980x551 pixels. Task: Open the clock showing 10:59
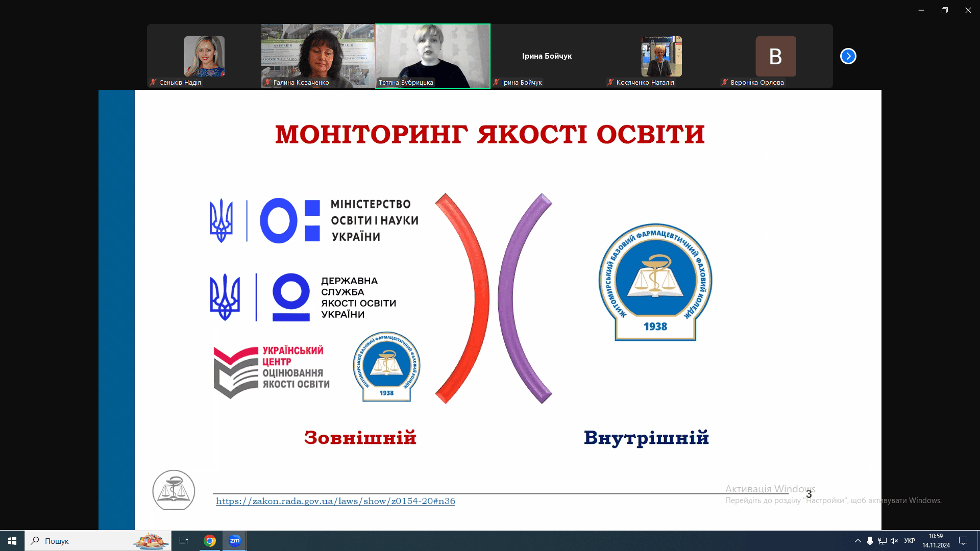(936, 541)
